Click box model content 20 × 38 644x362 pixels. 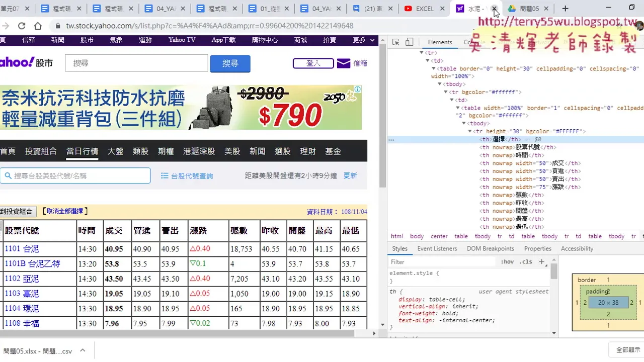tap(608, 303)
